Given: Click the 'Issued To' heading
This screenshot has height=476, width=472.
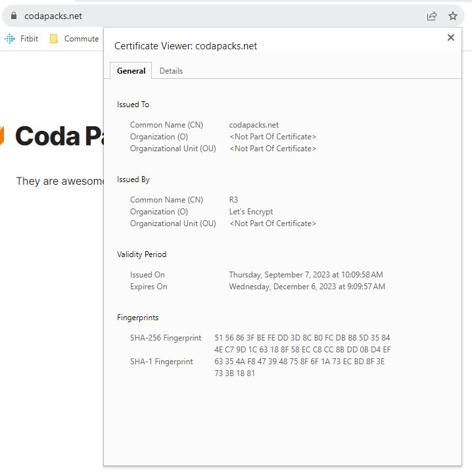Looking at the screenshot, I should (133, 105).
